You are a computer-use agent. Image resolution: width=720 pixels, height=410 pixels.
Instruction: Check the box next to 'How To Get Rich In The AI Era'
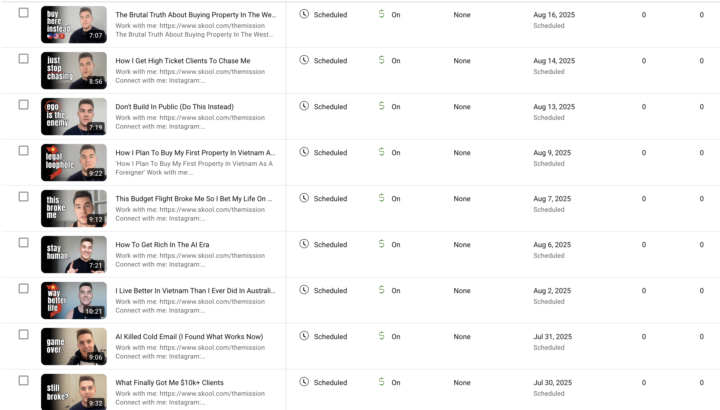24,242
